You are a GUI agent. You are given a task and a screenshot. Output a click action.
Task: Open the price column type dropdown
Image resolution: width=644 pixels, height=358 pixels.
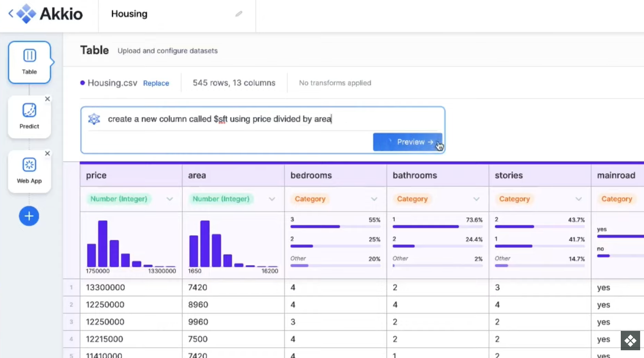click(170, 199)
